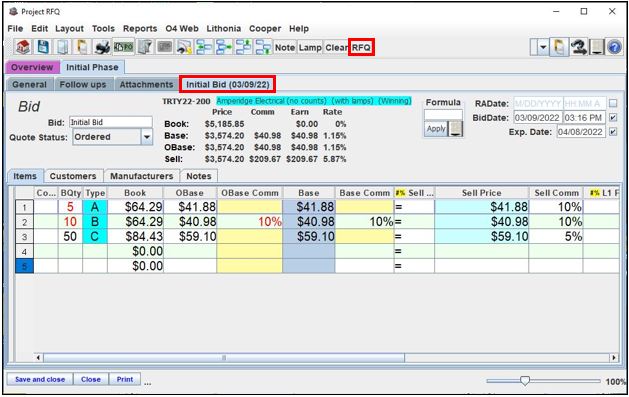629x397 pixels.
Task: Click the Save and close button
Action: (x=40, y=379)
